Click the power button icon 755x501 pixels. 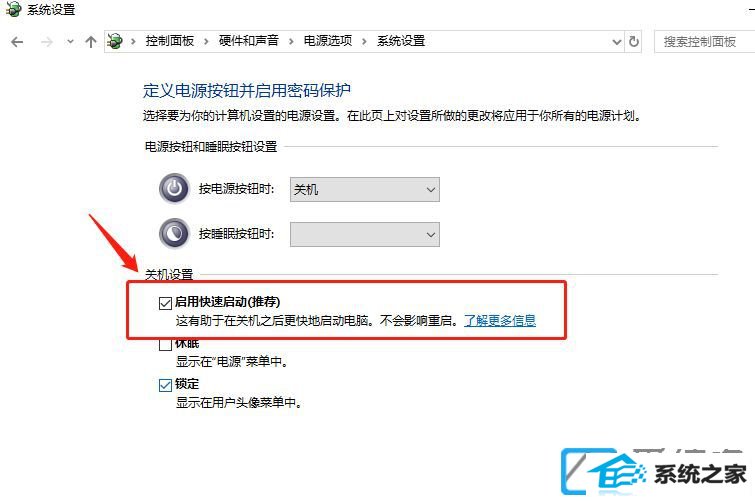tap(174, 188)
